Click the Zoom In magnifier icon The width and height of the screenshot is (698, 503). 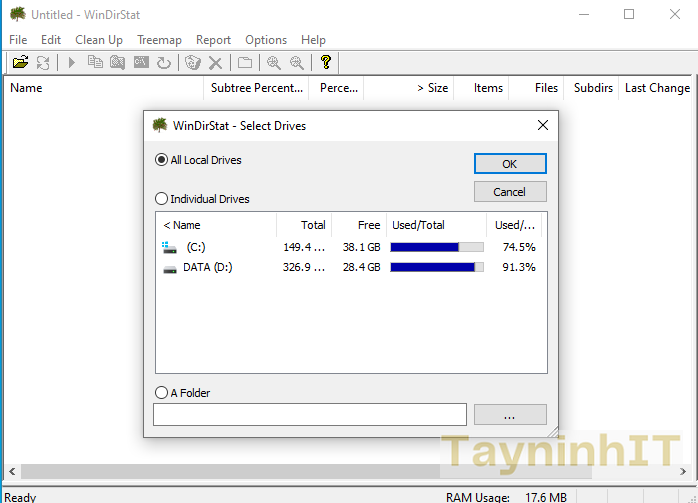(273, 63)
